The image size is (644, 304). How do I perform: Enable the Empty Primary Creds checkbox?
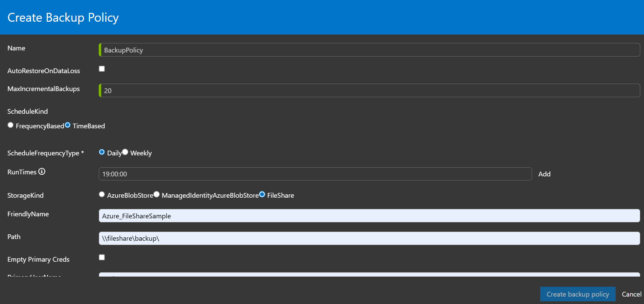102,257
